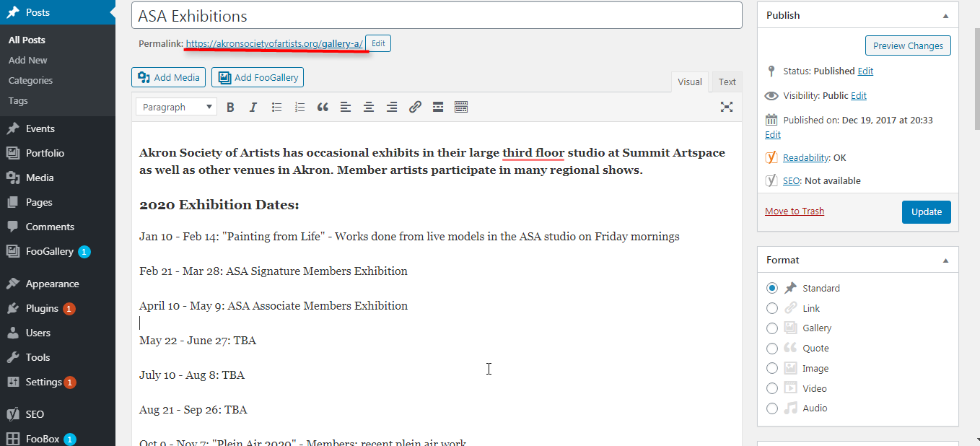The width and height of the screenshot is (980, 446).
Task: Click Preview Changes button
Action: tap(908, 45)
